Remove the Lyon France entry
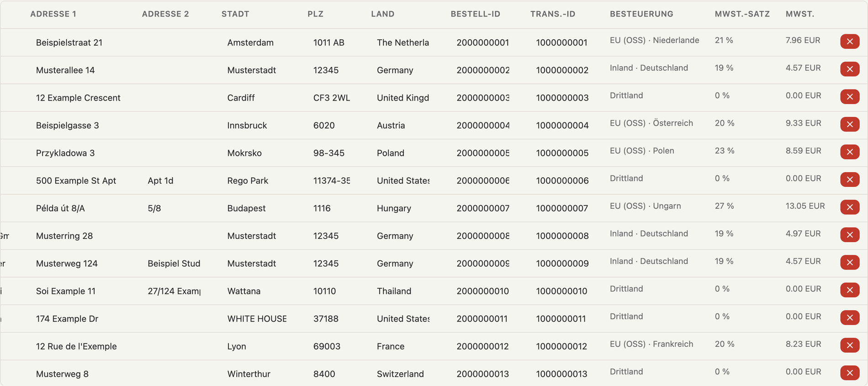The height and width of the screenshot is (386, 868). (x=850, y=345)
